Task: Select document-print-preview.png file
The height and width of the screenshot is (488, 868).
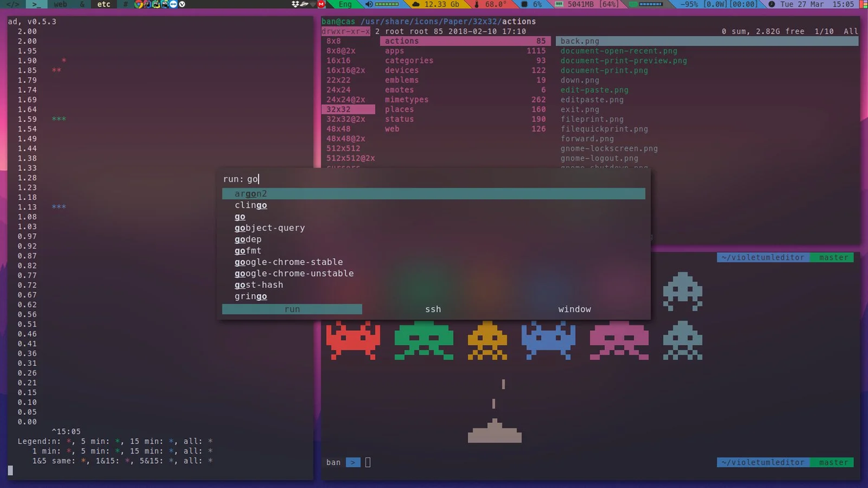Action: [x=623, y=60]
